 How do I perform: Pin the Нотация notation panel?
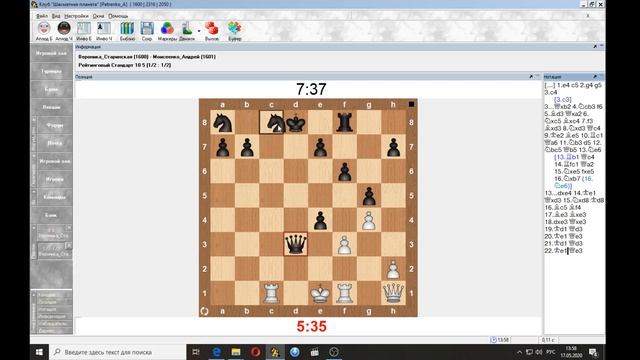click(x=595, y=76)
